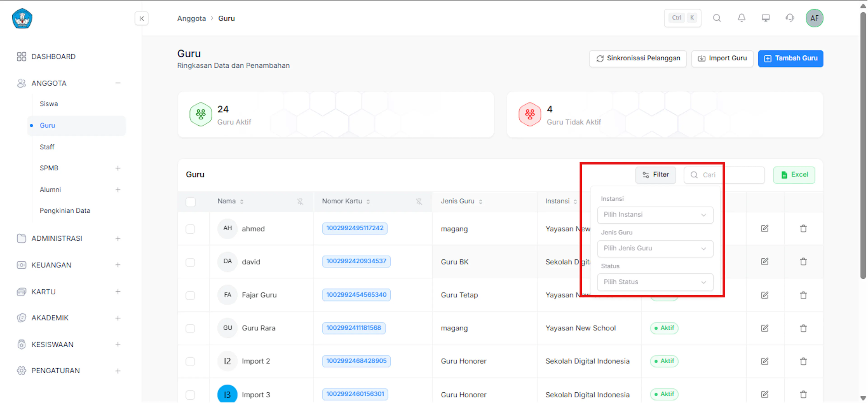
Task: Edit the Import 2 row
Action: click(764, 361)
